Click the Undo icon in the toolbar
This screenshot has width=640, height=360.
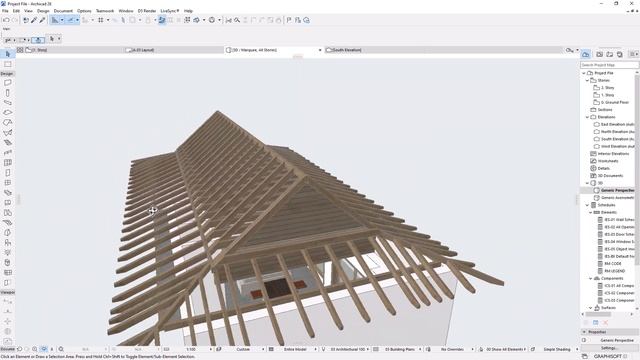[x=6, y=20]
